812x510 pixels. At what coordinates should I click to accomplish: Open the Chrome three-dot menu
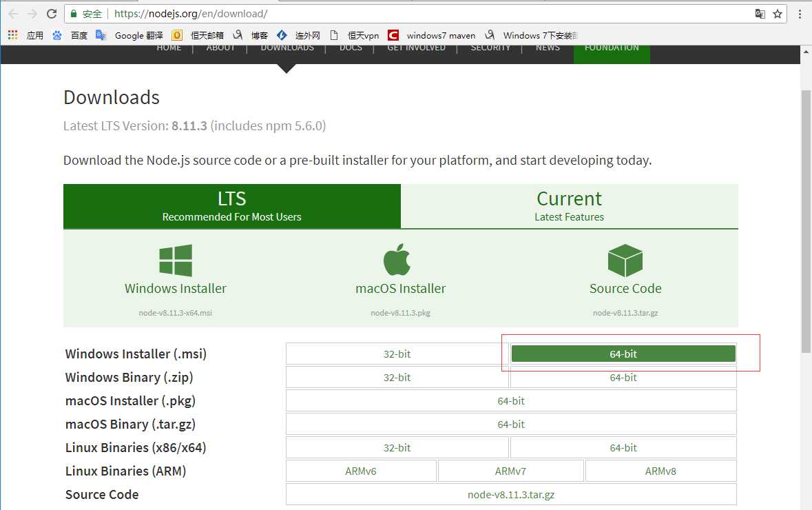pos(800,14)
